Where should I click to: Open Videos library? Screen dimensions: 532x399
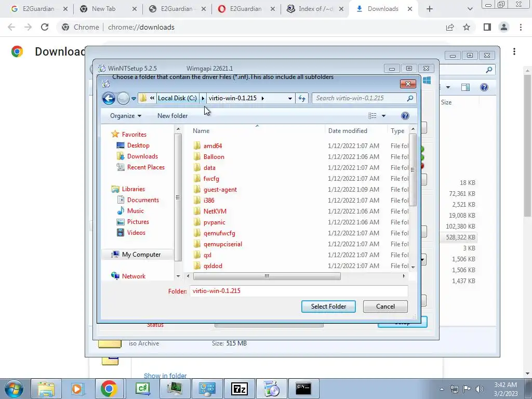(x=136, y=232)
